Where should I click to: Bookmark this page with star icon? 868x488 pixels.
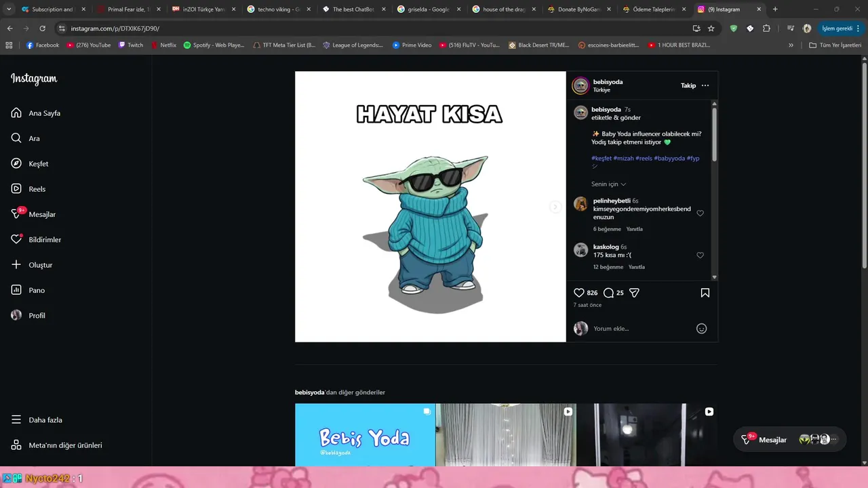tap(711, 28)
